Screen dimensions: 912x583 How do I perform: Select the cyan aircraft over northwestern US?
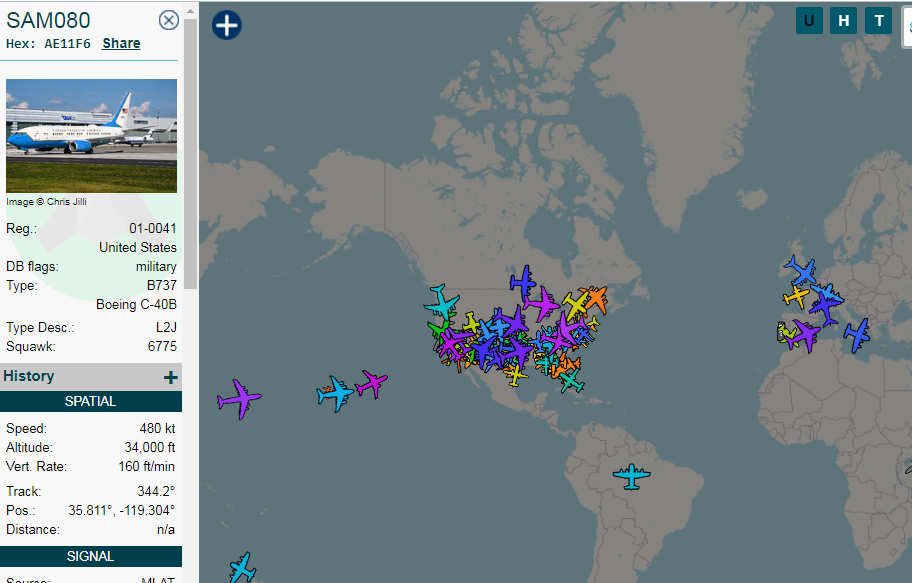[441, 303]
